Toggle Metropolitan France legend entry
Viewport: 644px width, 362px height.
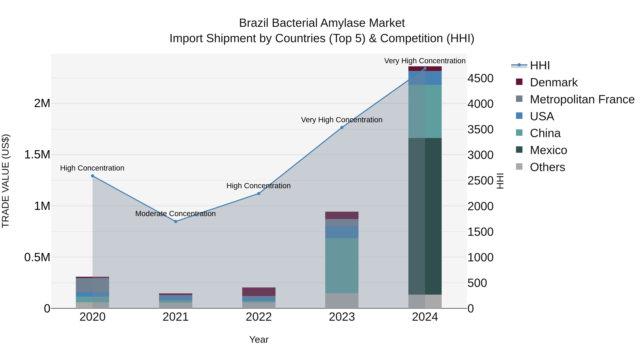coord(575,99)
